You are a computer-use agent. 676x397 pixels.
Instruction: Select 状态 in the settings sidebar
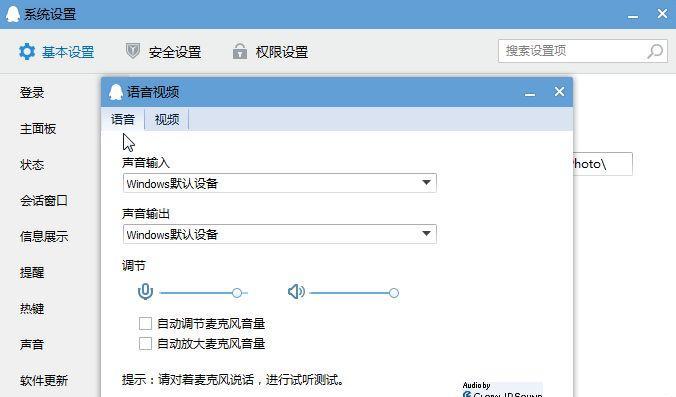tap(32, 164)
